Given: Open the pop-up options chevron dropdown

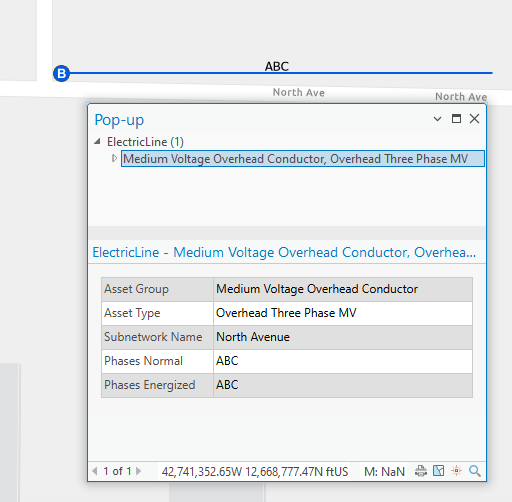Looking at the screenshot, I should [x=437, y=119].
